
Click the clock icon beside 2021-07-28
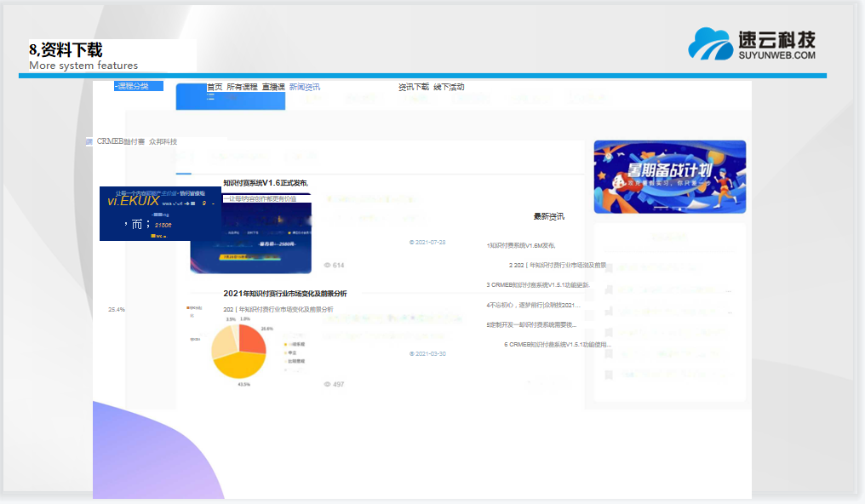pos(412,243)
